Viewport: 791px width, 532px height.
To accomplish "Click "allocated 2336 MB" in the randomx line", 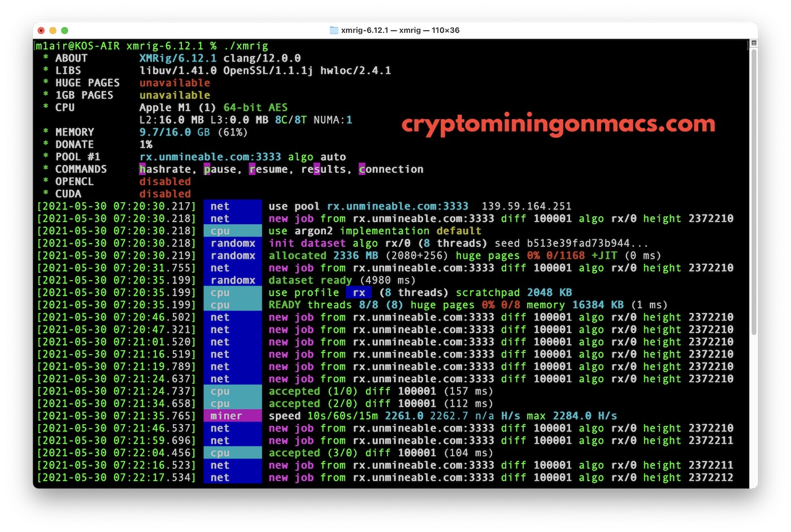I will coord(323,256).
